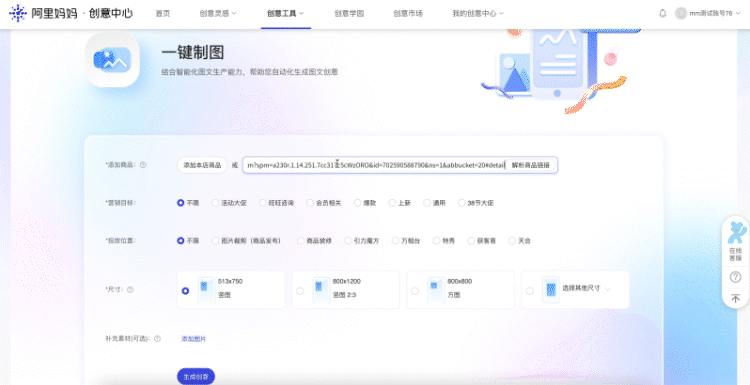Viewport: 750px width, 385px height.
Task: Select 不限 for 营销目标
Action: [x=180, y=203]
